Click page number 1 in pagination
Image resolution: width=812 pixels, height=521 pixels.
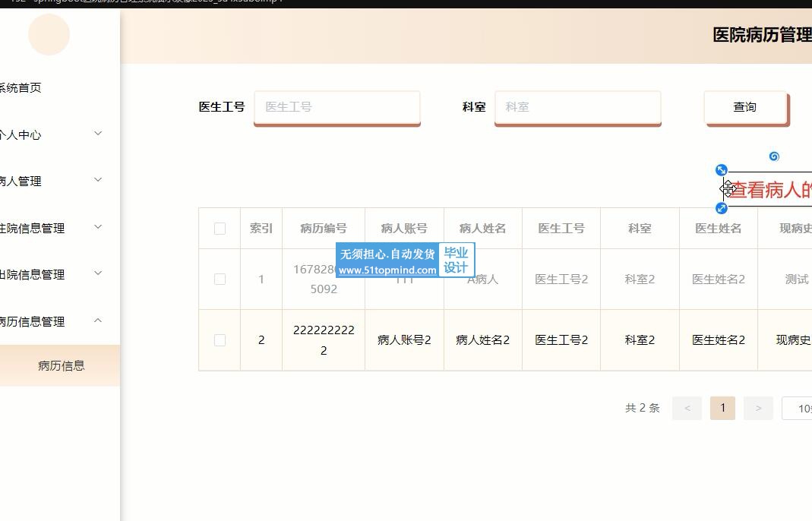722,409
